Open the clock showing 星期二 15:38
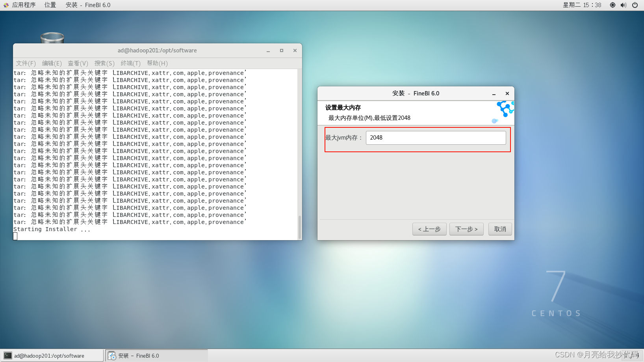Screen dimensions: 644x362 tap(582, 5)
